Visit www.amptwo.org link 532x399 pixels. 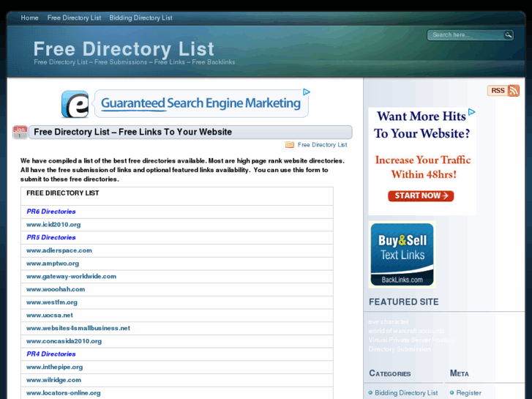point(53,263)
